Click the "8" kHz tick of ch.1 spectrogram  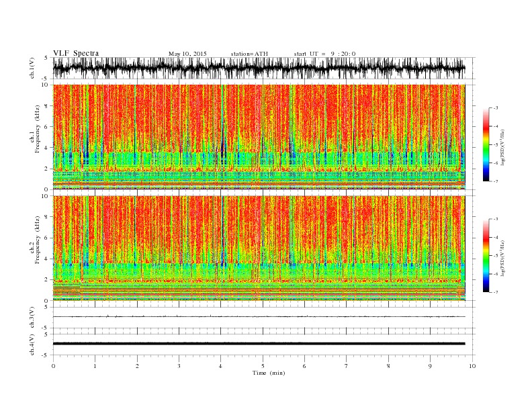coord(47,106)
